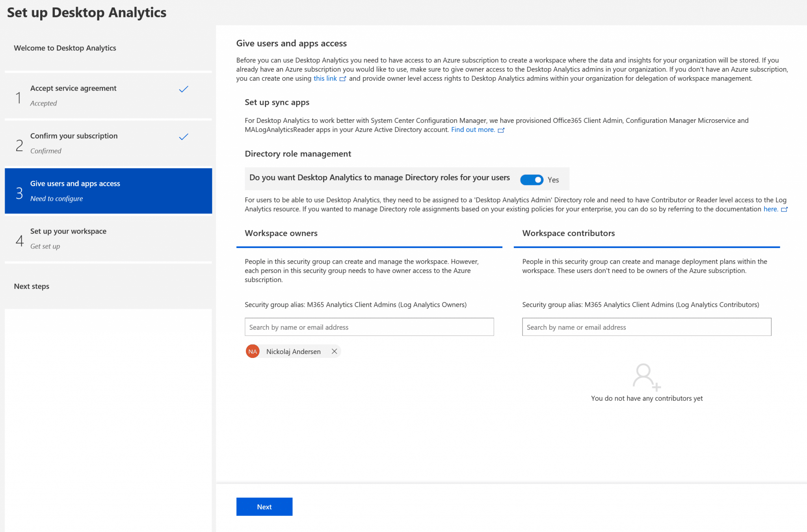Open the "here" documentation link
The width and height of the screenshot is (807, 532).
click(x=770, y=209)
